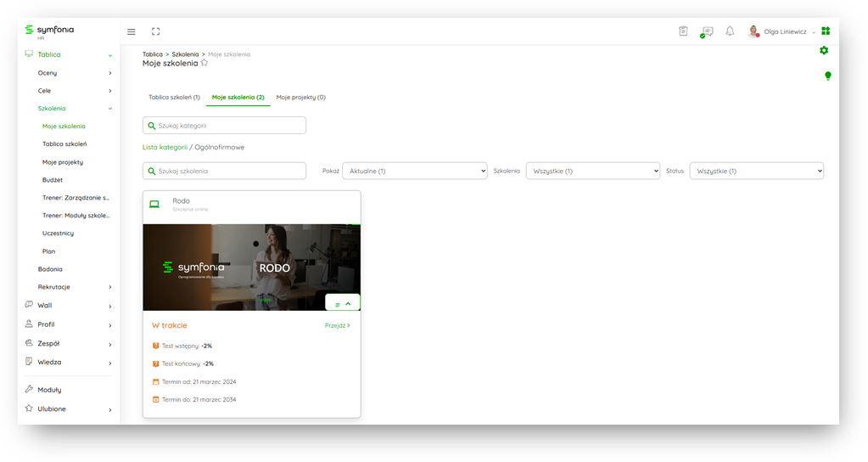The height and width of the screenshot is (462, 868).
Task: Click the Termin od calendar icon
Action: coord(155,381)
